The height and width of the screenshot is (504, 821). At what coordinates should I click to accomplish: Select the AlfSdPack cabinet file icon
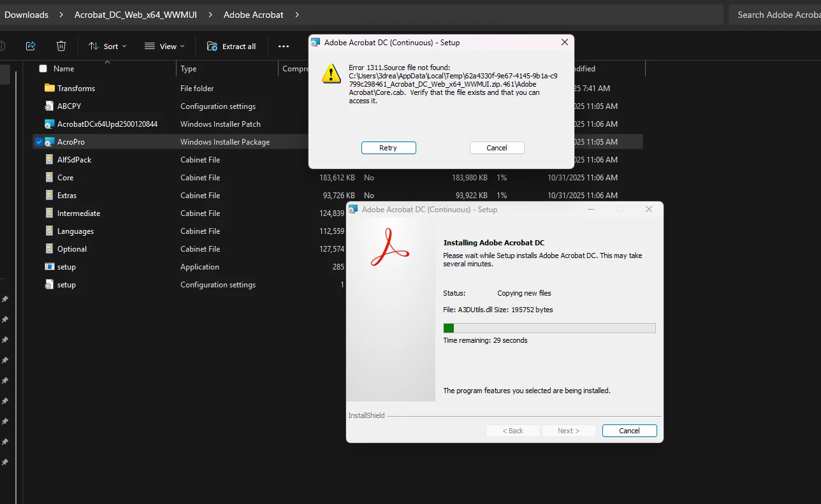click(50, 160)
